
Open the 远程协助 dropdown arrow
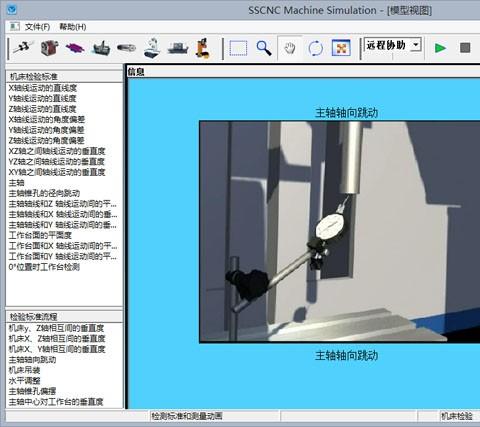416,45
